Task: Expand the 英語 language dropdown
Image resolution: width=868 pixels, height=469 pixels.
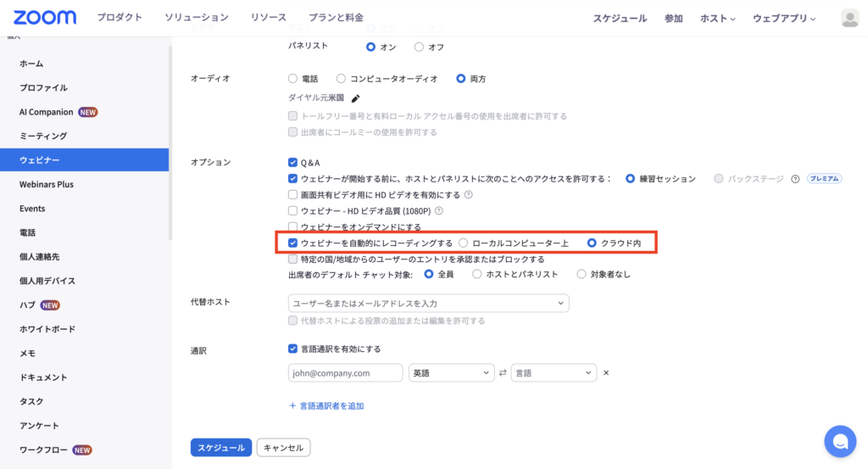Action: coord(451,373)
